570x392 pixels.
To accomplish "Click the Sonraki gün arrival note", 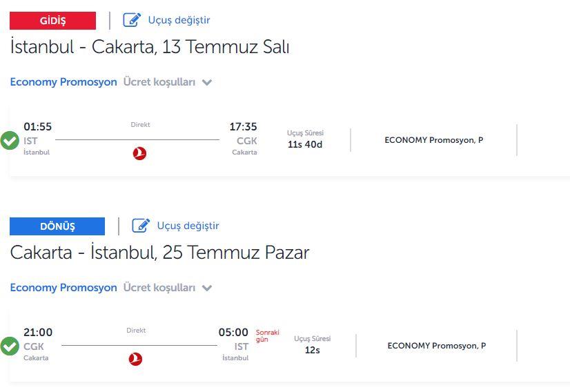I will pos(268,335).
